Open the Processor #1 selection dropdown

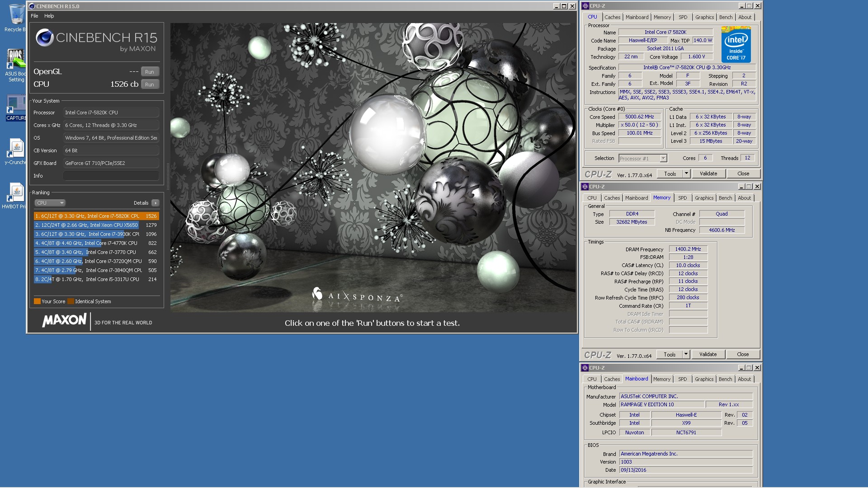click(x=643, y=158)
